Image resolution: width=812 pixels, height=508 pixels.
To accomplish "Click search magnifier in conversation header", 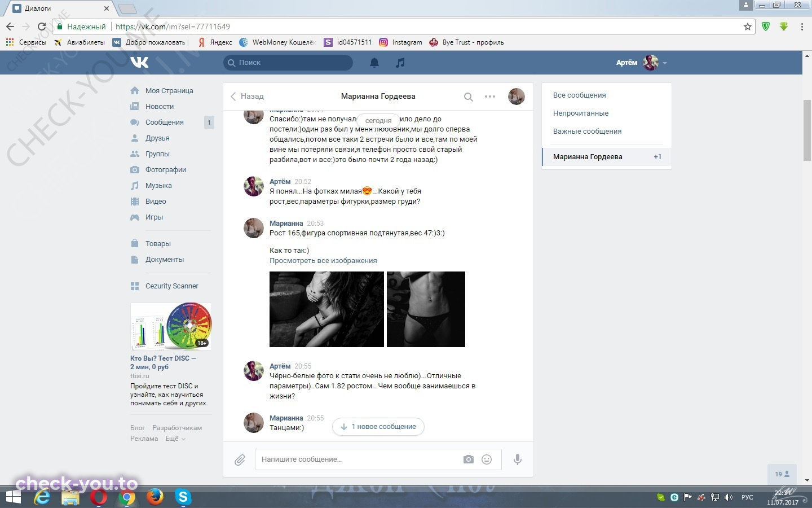I will click(x=468, y=97).
